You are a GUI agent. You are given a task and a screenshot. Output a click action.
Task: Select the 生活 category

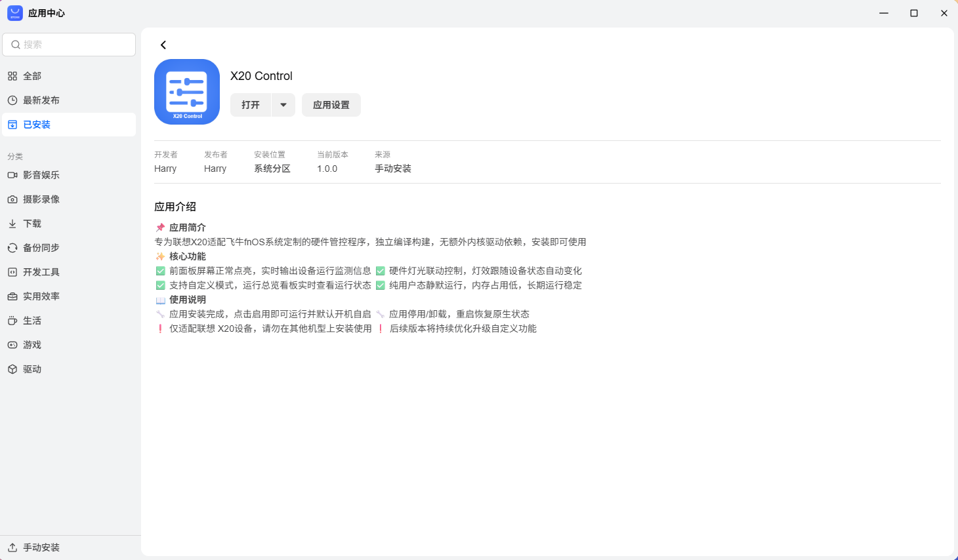[x=69, y=321]
